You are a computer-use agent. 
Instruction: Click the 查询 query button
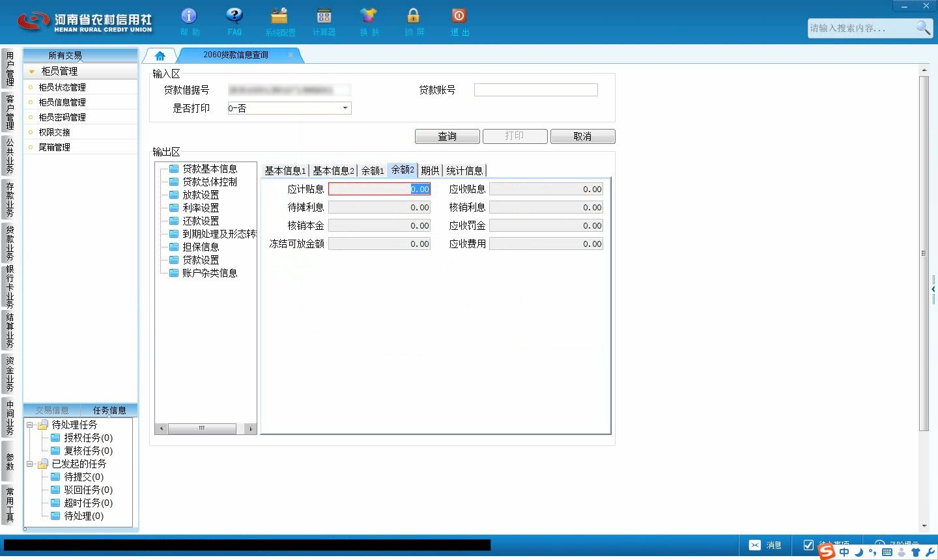pos(447,136)
